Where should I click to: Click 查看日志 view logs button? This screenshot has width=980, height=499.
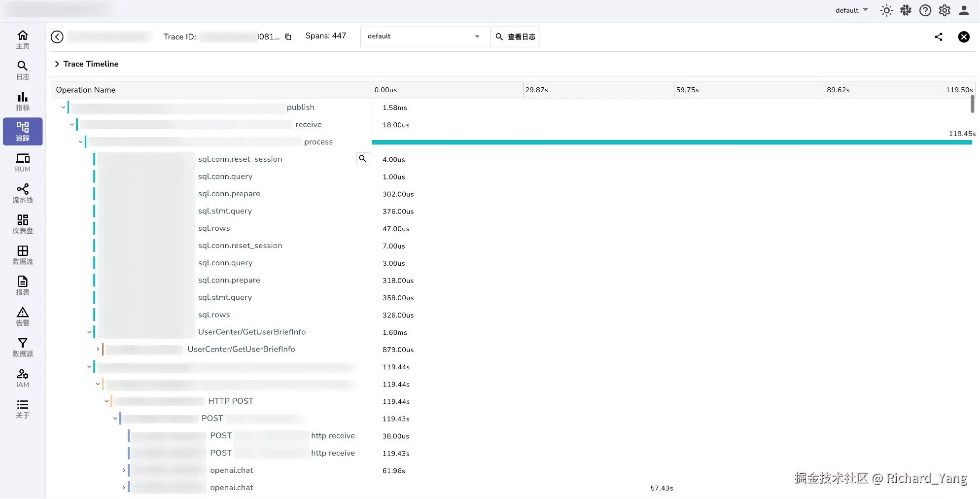pos(515,37)
